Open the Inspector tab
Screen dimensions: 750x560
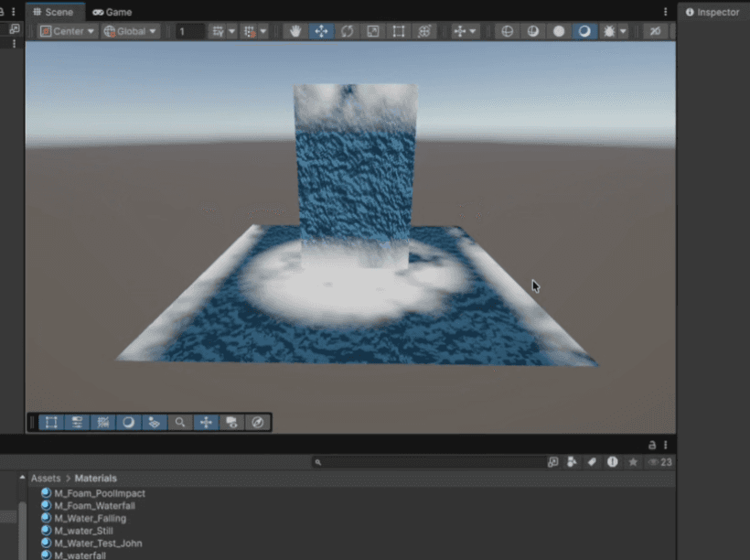point(712,12)
